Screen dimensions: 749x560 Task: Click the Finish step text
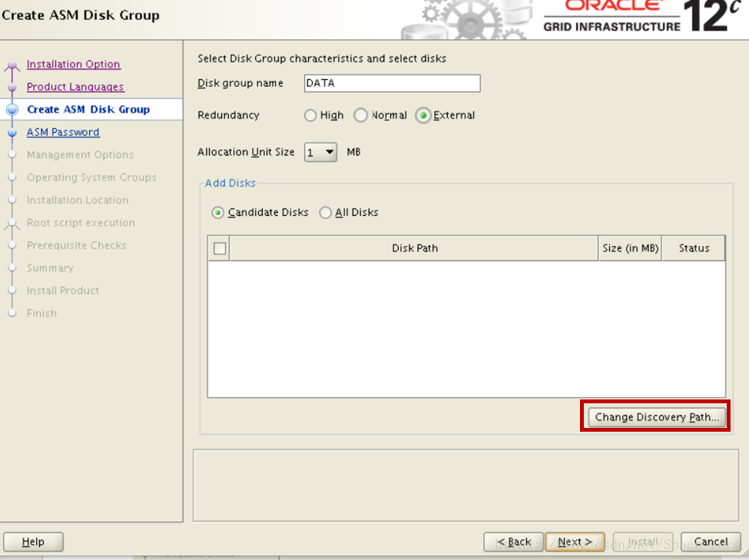click(41, 313)
